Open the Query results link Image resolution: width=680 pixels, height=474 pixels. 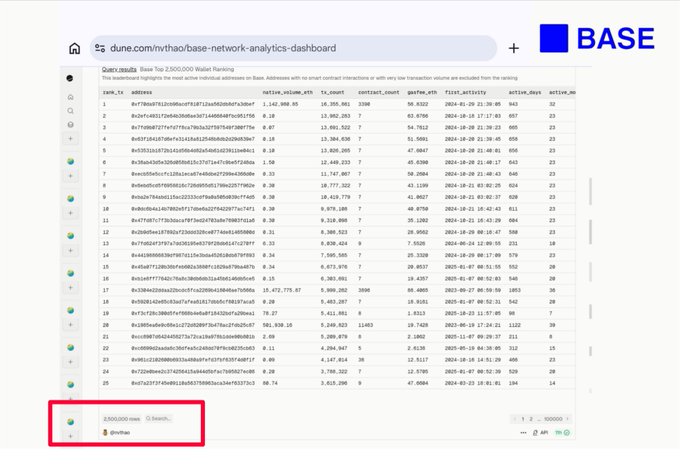pyautogui.click(x=119, y=69)
